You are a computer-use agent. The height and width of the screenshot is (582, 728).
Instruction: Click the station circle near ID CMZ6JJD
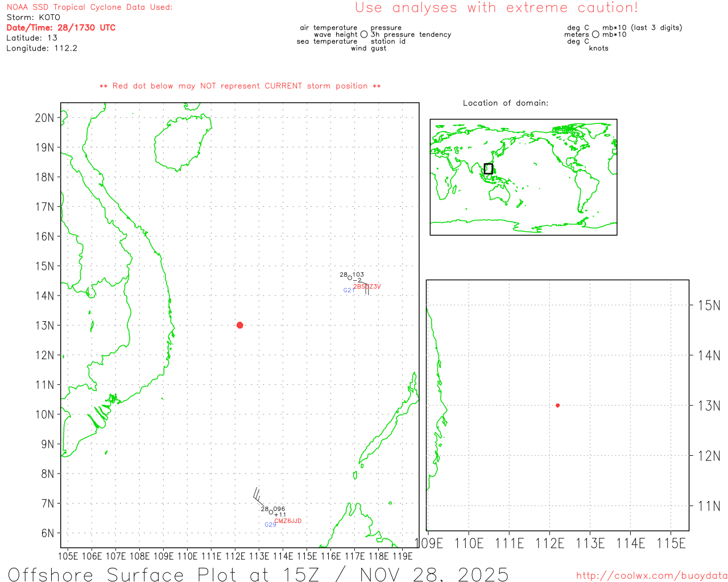(x=271, y=512)
